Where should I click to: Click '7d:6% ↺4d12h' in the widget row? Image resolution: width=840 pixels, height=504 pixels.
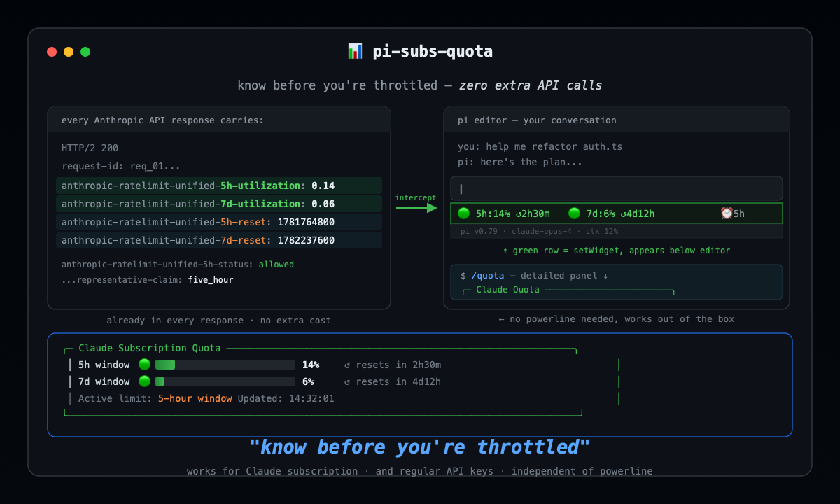click(x=620, y=213)
